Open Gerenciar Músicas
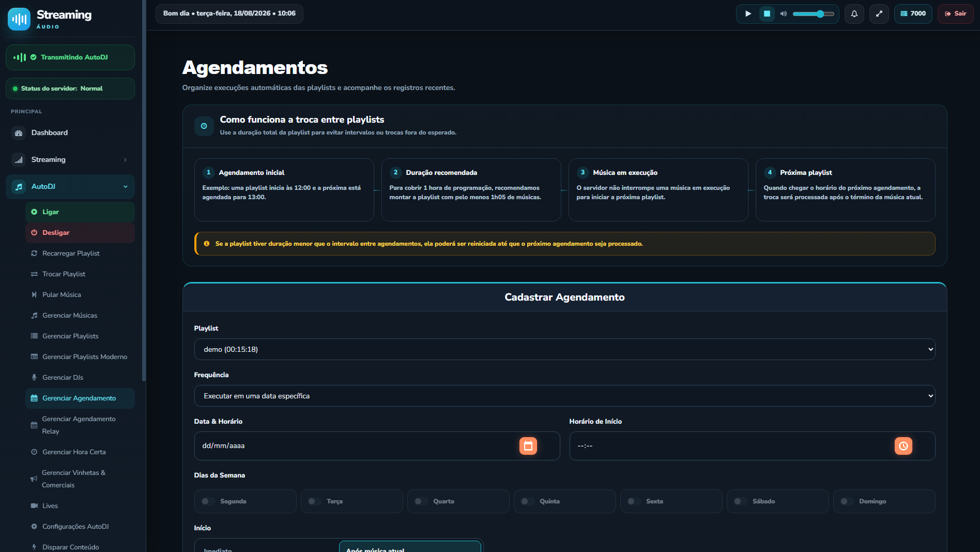The width and height of the screenshot is (980, 552). pyautogui.click(x=80, y=316)
